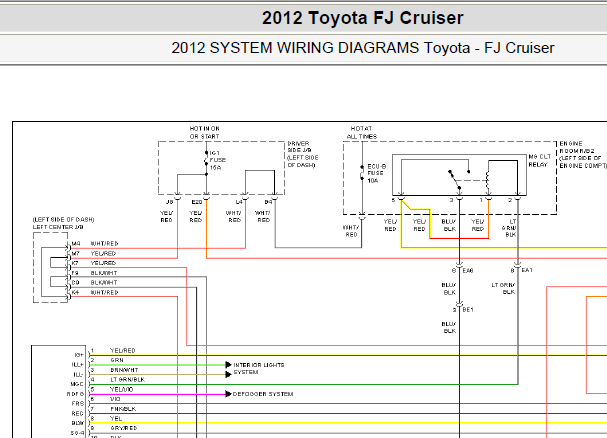Select the 'HOT AT ALL TIMES' label

(x=362, y=132)
